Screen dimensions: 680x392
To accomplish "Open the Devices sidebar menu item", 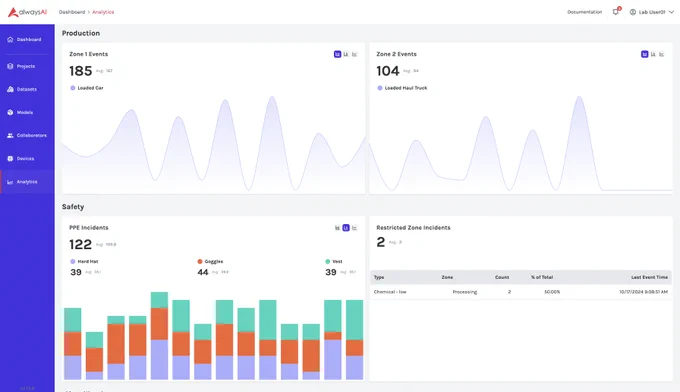I will (27, 159).
